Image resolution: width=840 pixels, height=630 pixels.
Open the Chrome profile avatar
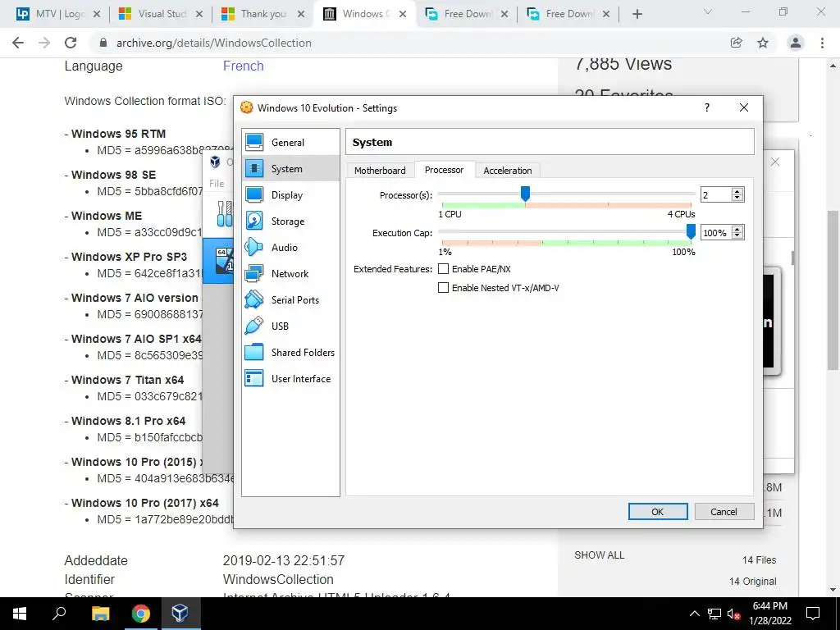796,43
